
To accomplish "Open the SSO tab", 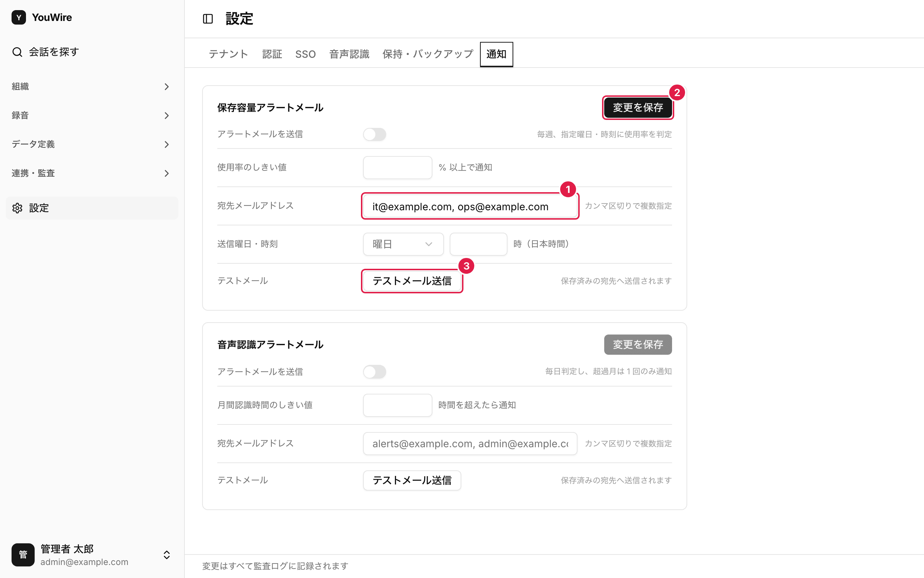I will point(305,54).
